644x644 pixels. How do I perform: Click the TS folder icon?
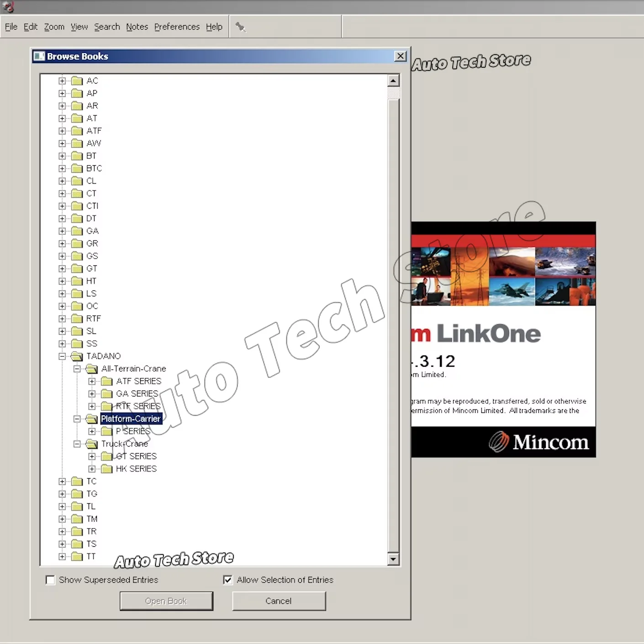77,544
